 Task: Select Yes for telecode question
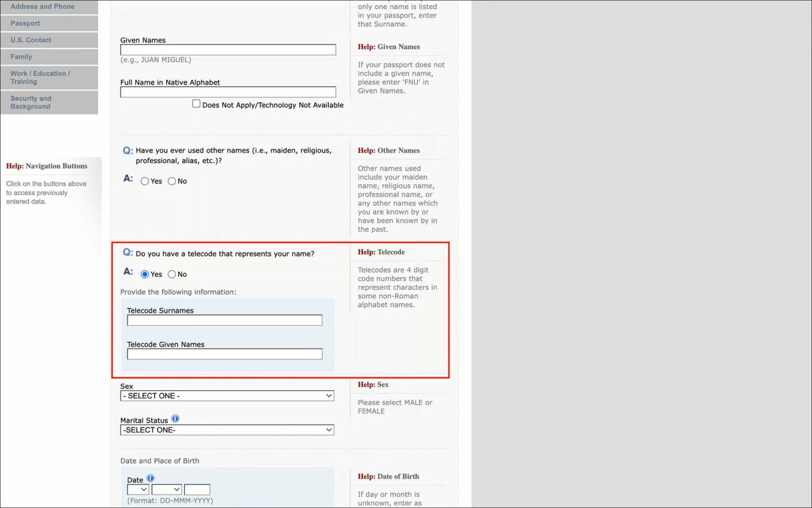tap(145, 274)
